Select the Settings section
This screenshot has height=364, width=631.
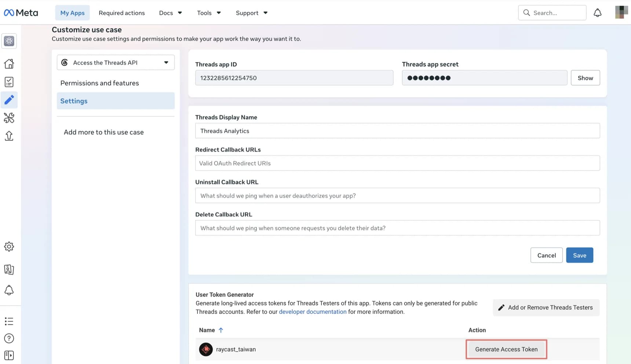[x=116, y=101]
